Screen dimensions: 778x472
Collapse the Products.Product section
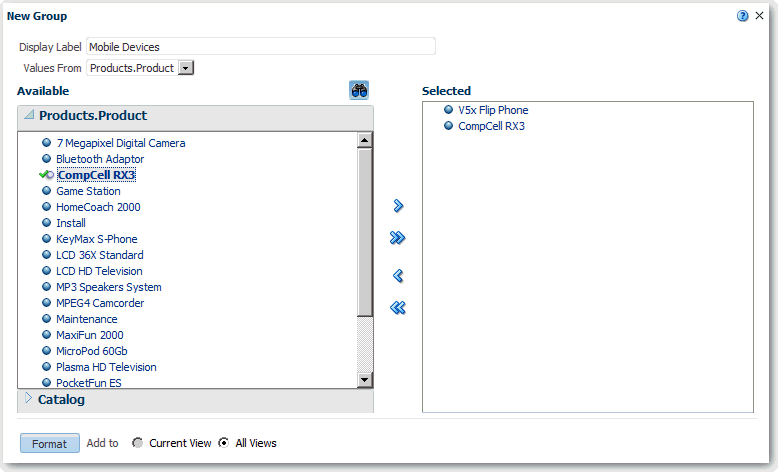pos(29,115)
